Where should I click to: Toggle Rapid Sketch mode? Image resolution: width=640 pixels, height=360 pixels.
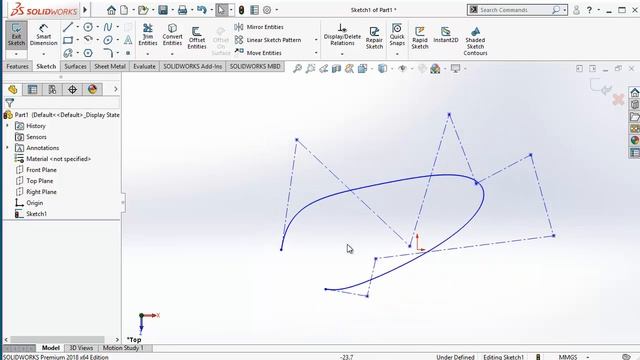pyautogui.click(x=420, y=38)
